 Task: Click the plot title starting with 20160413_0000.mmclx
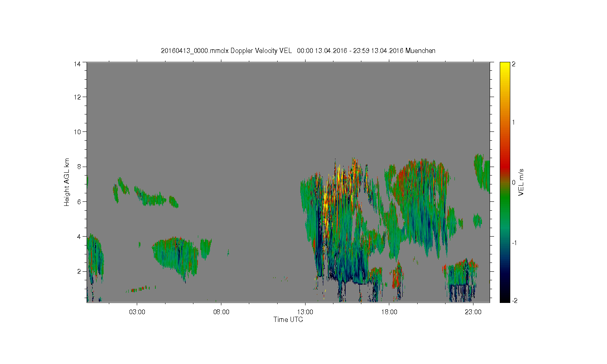coord(298,51)
